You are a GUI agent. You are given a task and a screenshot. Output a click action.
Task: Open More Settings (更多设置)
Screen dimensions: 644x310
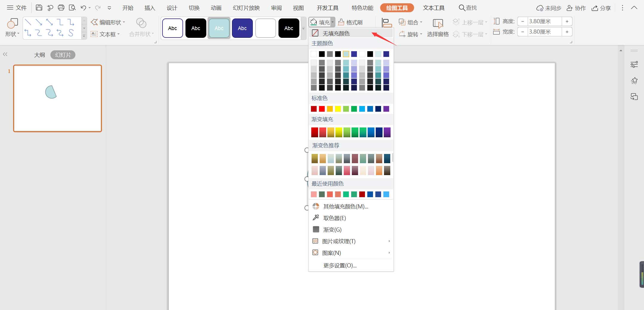pyautogui.click(x=351, y=265)
